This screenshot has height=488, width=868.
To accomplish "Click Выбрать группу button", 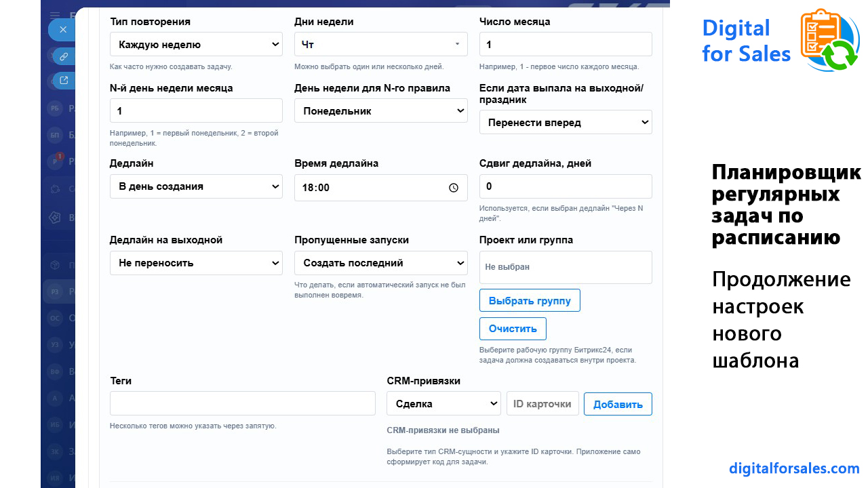I will (530, 300).
